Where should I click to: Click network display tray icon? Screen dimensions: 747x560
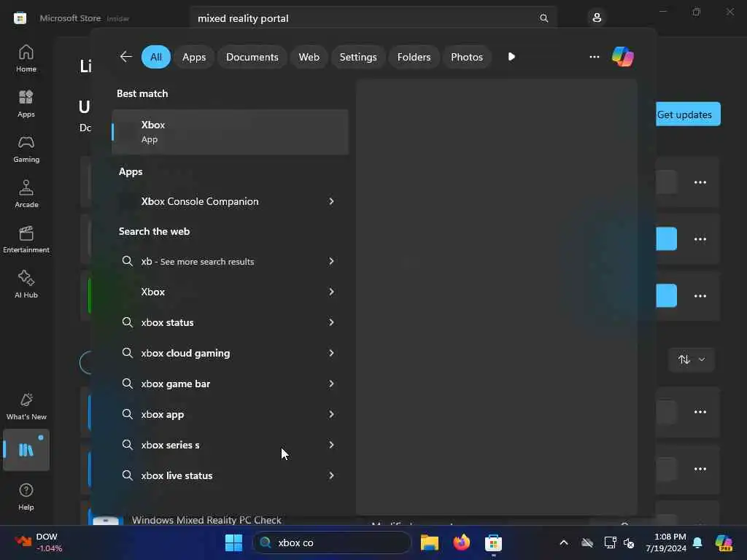click(x=610, y=542)
